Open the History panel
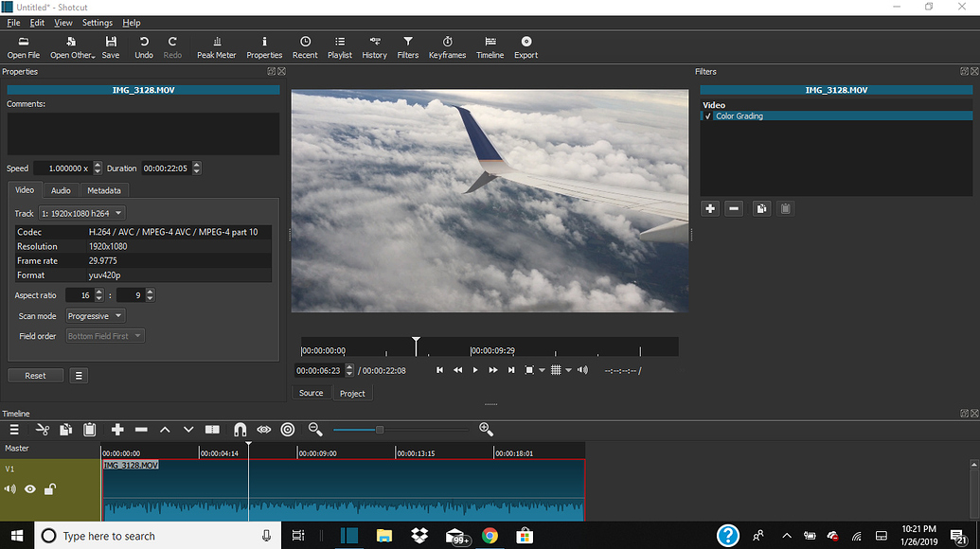Image resolution: width=980 pixels, height=549 pixels. point(374,47)
